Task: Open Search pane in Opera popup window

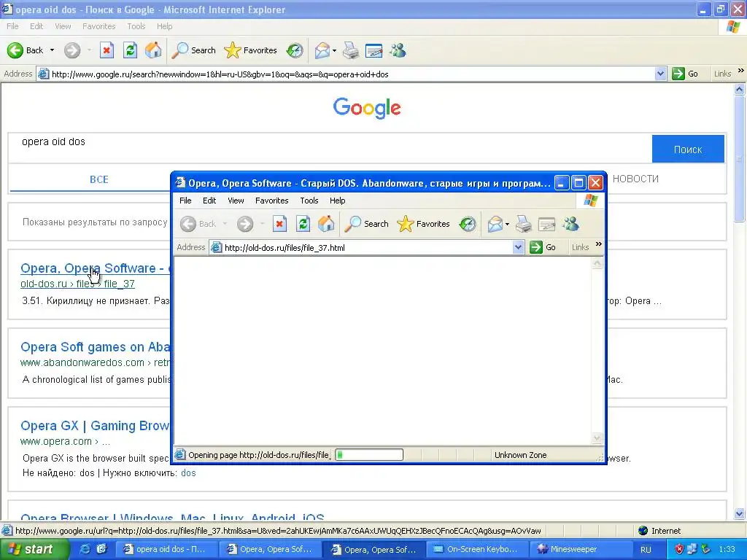Action: 367,223
